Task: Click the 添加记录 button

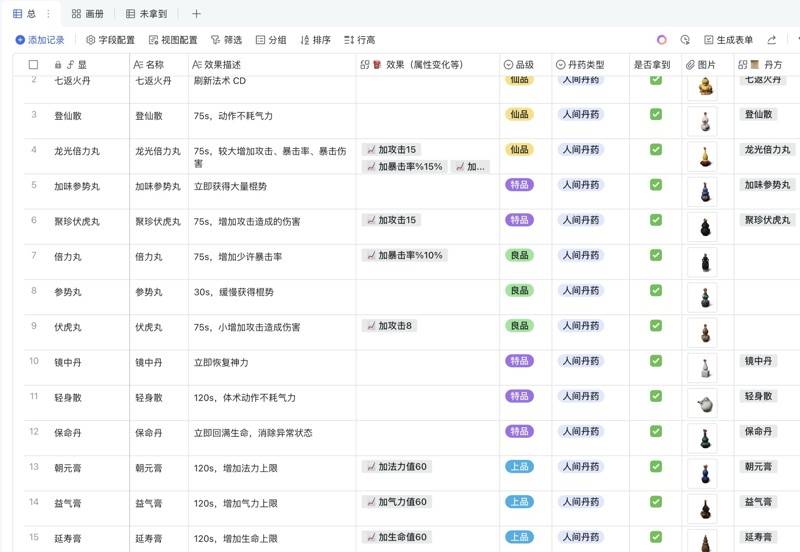Action: (x=40, y=40)
